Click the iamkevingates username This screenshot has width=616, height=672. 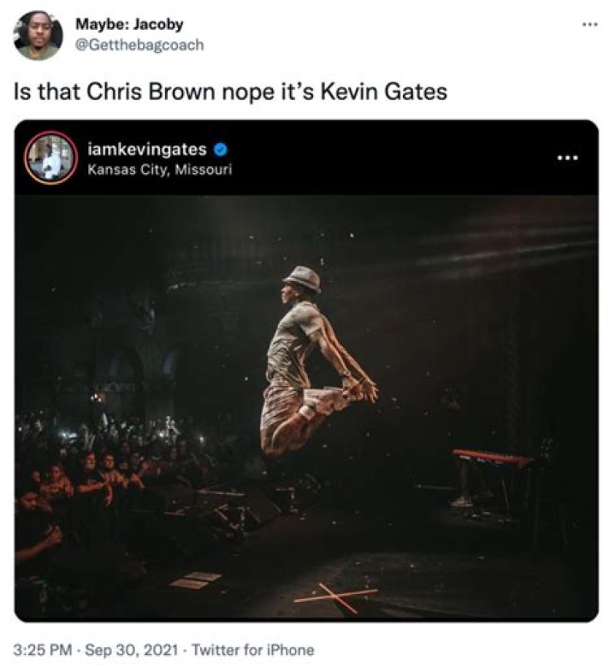(147, 149)
